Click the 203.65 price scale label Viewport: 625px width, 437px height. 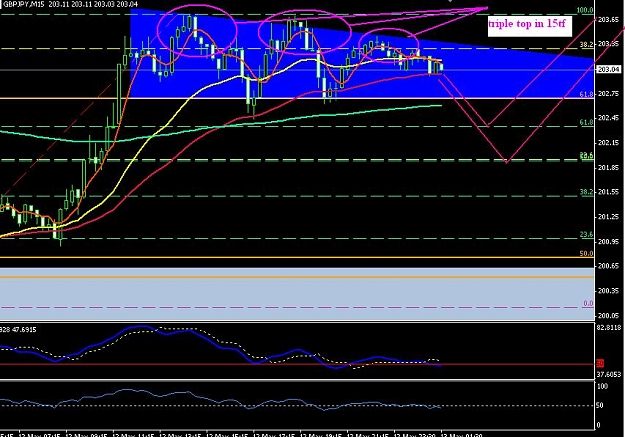click(609, 20)
